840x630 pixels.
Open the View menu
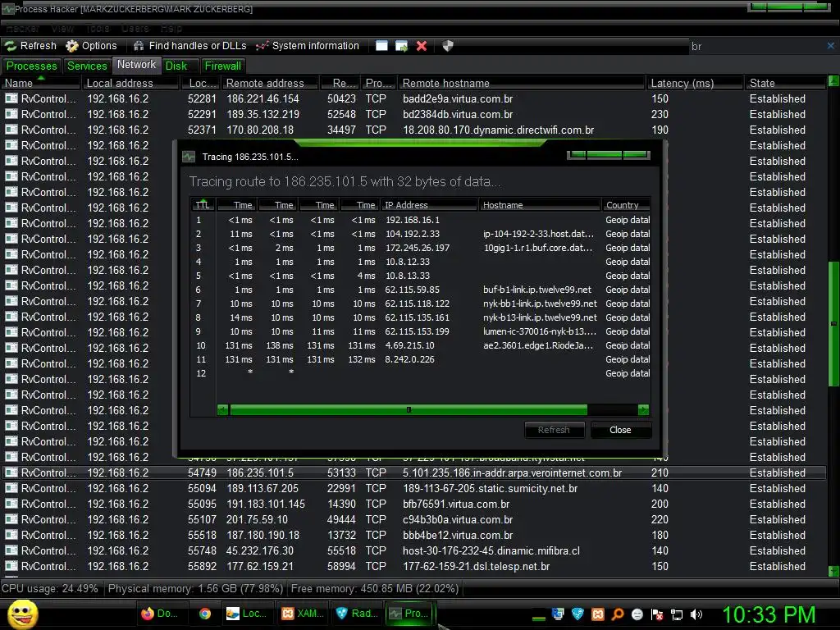coord(62,29)
